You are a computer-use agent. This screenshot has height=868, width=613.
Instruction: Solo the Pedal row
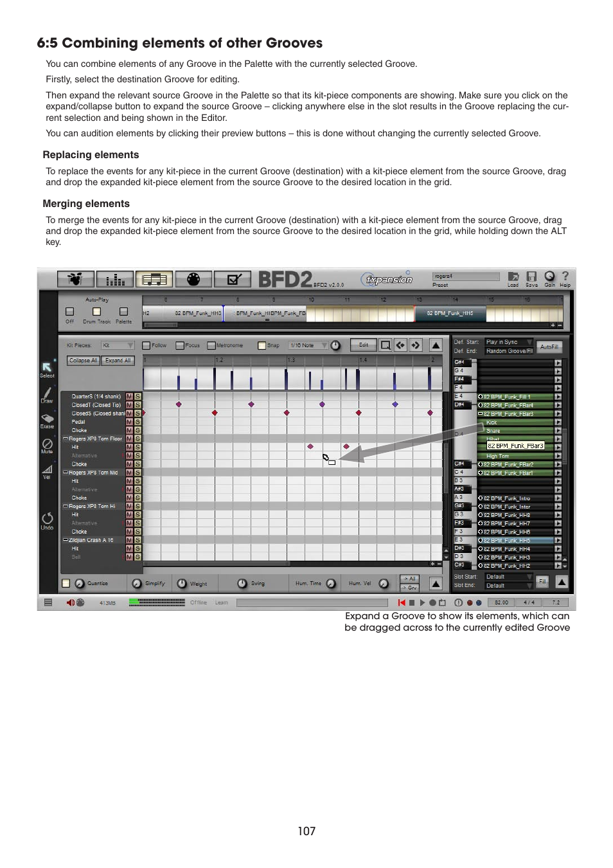pyautogui.click(x=138, y=422)
